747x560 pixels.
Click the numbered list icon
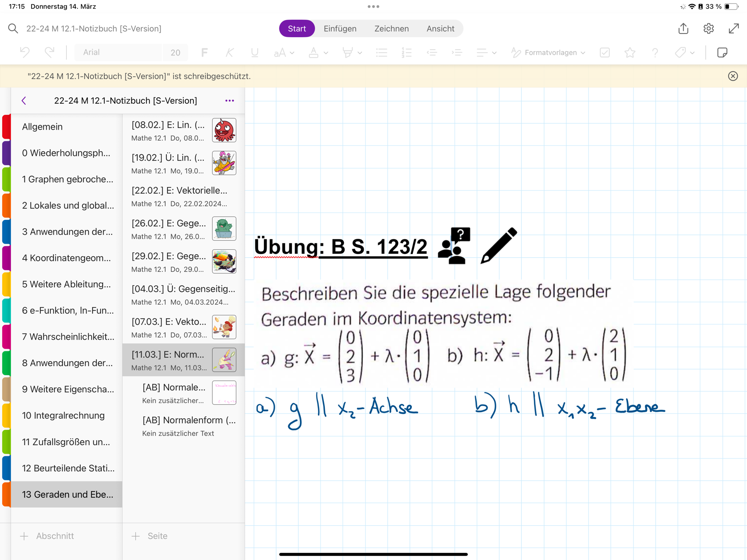coord(406,52)
